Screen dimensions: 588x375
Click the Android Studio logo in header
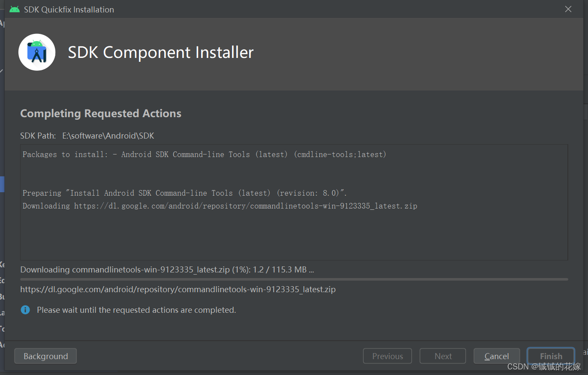[x=37, y=52]
